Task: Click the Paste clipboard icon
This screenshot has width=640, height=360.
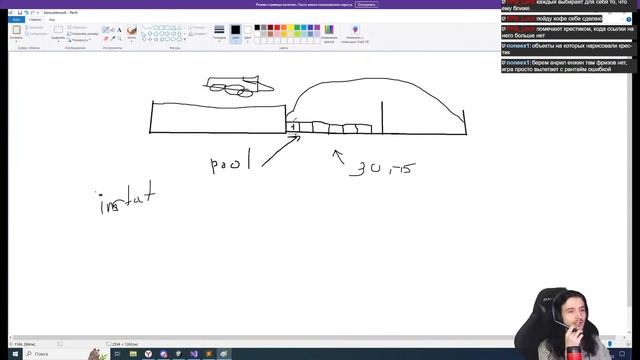Action: [x=16, y=30]
